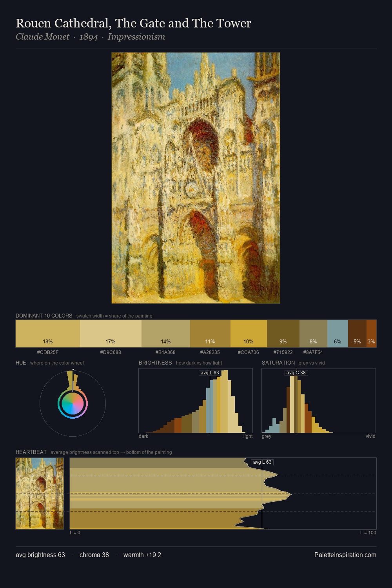Open the PaletteInspiration.com link
The image size is (392, 588).
tap(345, 555)
